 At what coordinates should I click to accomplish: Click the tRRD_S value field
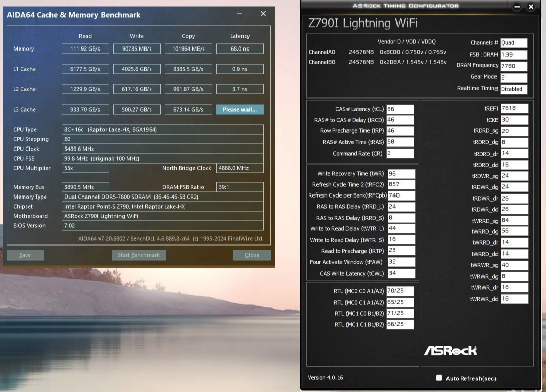402,218
